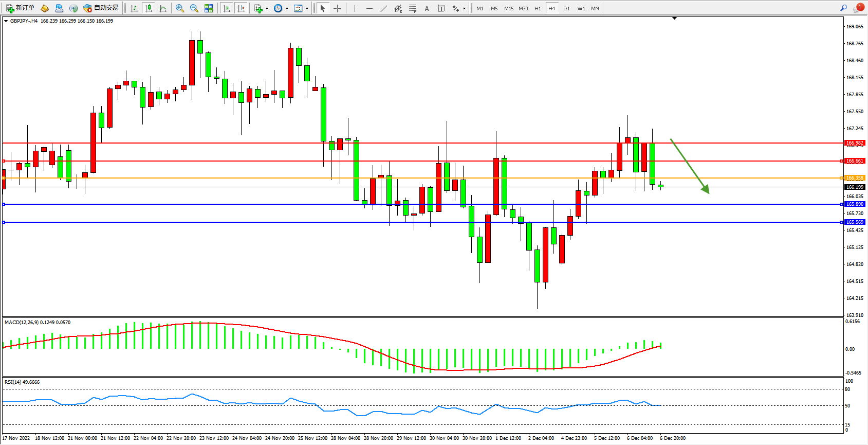This screenshot has width=868, height=445.
Task: Pick the draw trendline tool
Action: click(x=384, y=8)
